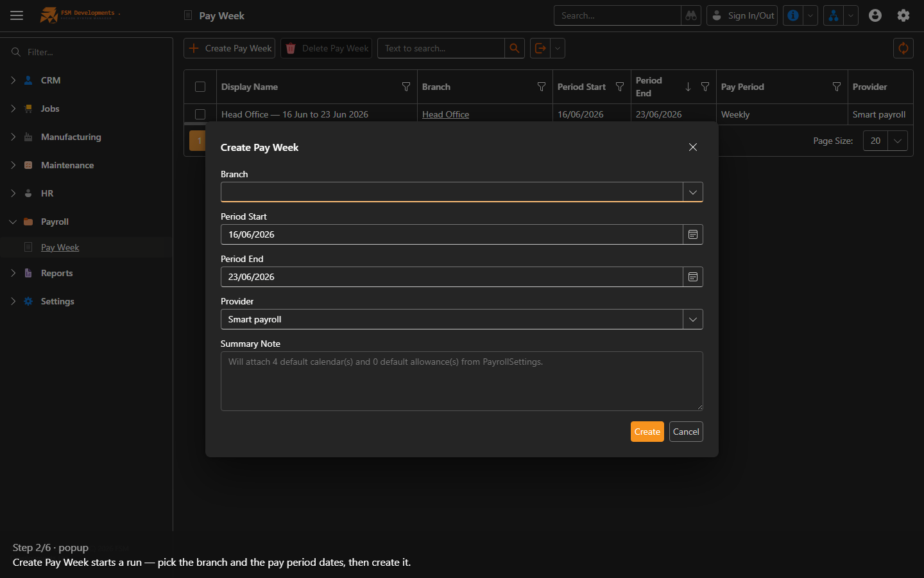Open the Pay Week sidebar link

(60, 247)
